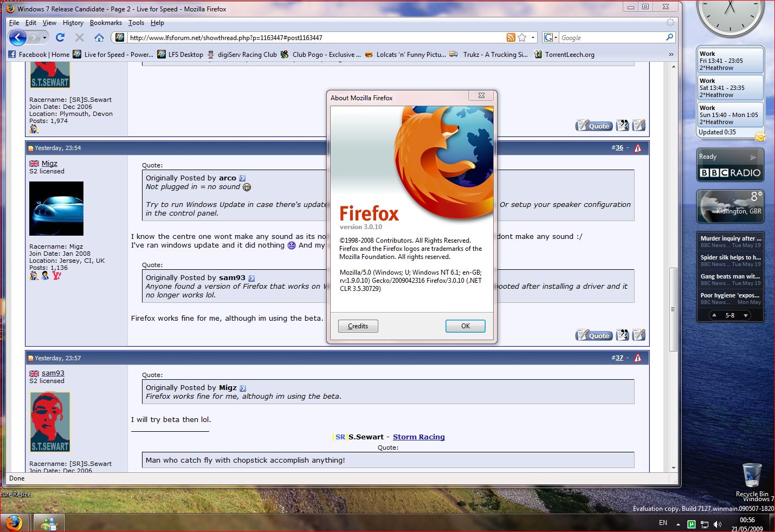Screen dimensions: 775x532
Task: Open the Club Pogo bookmark
Action: point(321,54)
